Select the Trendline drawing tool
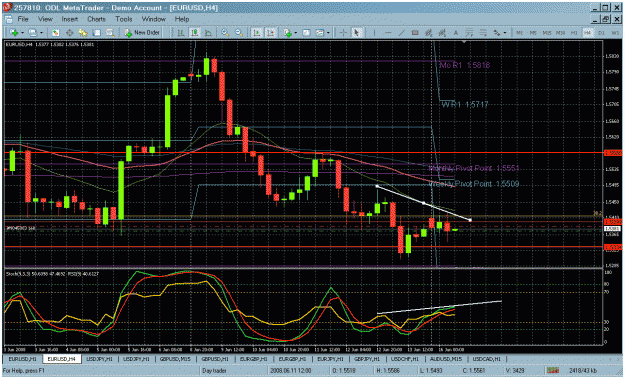The image size is (625, 377). [401, 33]
